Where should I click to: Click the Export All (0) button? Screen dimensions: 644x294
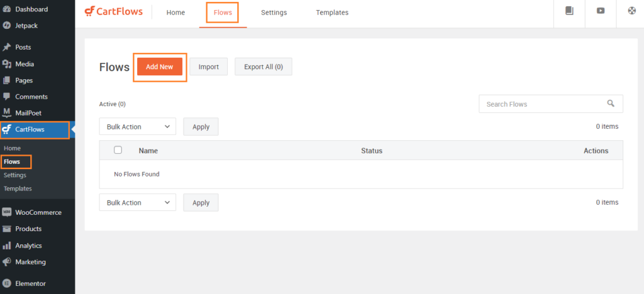coord(264,67)
